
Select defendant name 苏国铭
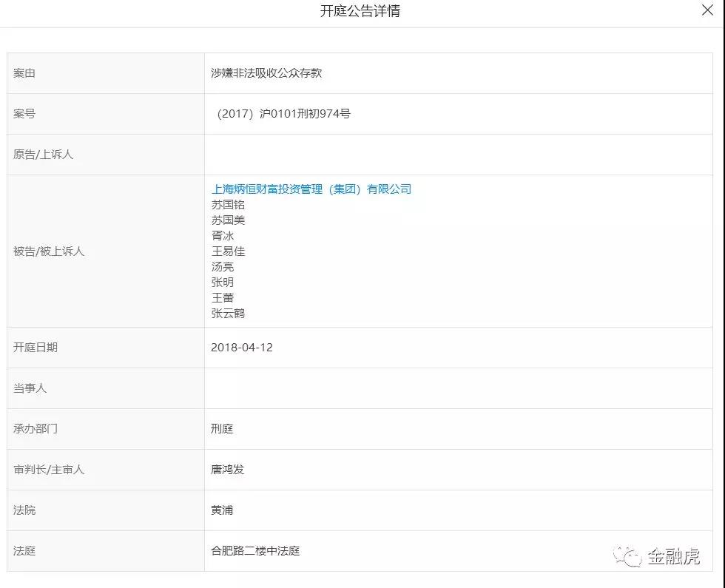click(228, 205)
